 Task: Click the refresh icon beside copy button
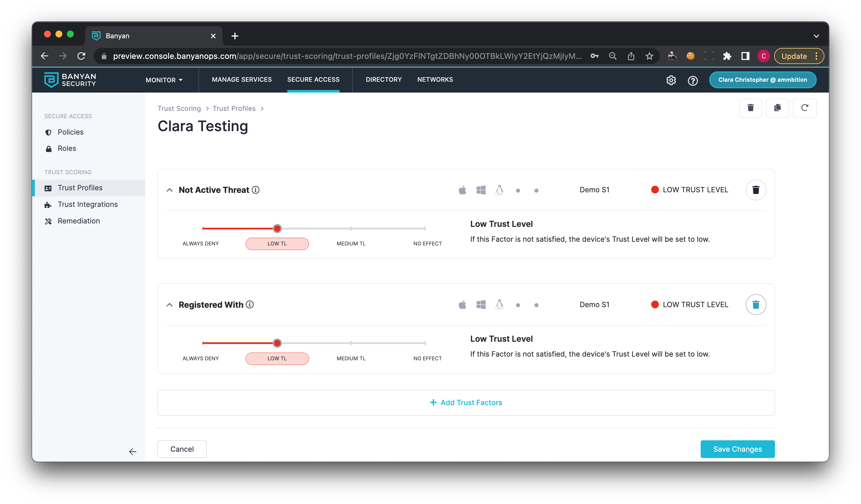click(804, 108)
